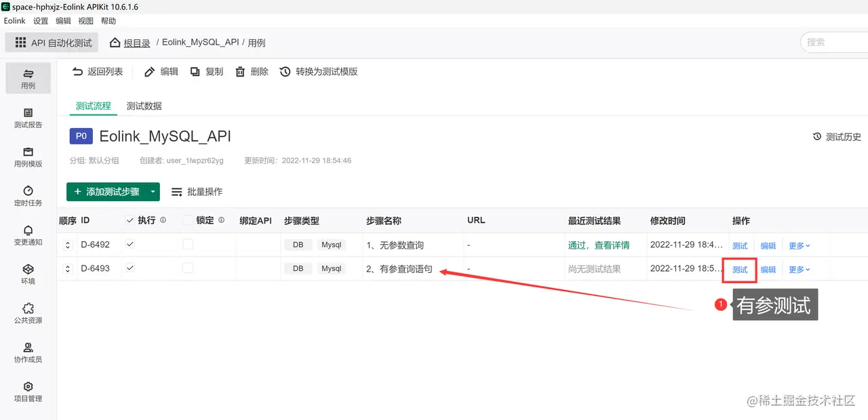Open 变更通知 in the sidebar
The height and width of the screenshot is (420, 868).
(x=28, y=235)
